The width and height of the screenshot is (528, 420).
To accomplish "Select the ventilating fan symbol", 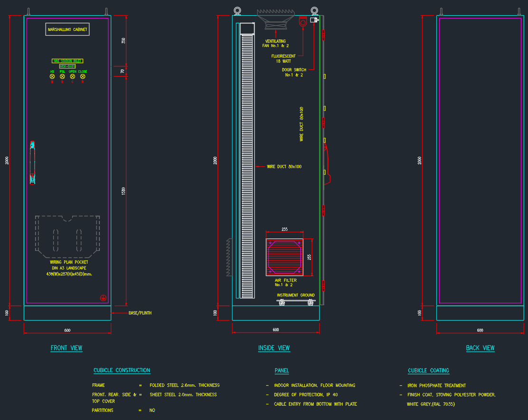I will click(276, 20).
